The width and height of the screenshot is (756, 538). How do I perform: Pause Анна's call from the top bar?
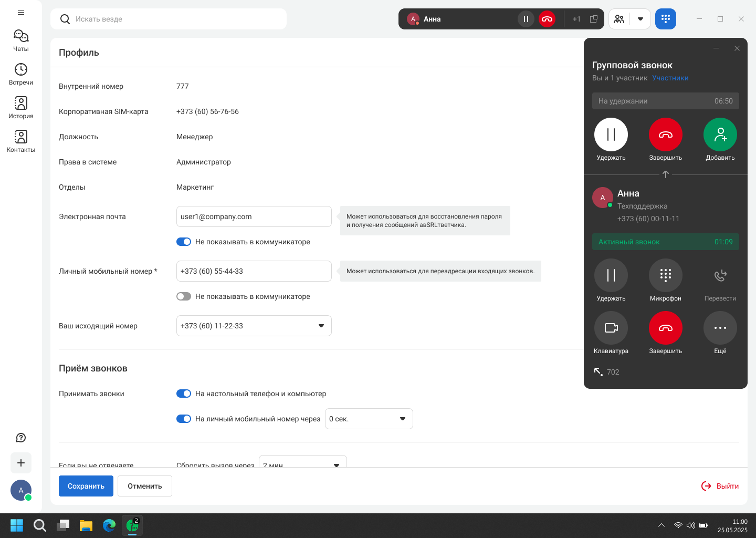point(526,19)
